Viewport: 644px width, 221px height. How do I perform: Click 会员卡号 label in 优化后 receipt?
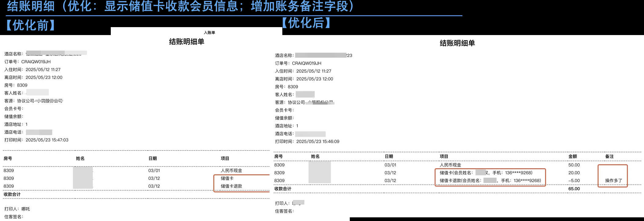284,110
